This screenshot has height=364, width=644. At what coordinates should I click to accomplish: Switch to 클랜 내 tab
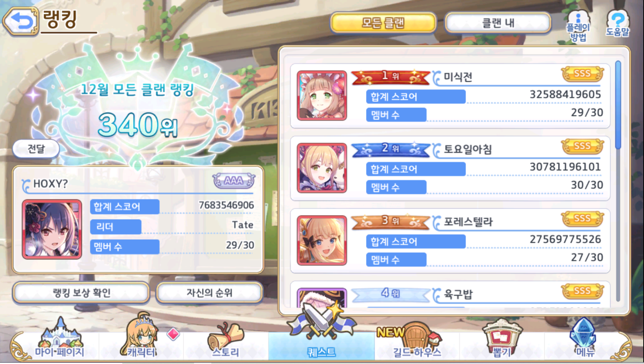coord(498,23)
